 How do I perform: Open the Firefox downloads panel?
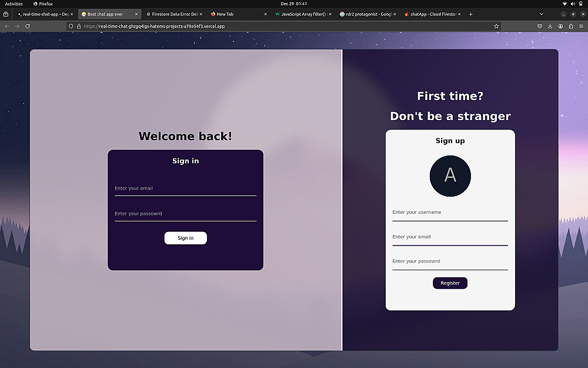click(x=550, y=26)
